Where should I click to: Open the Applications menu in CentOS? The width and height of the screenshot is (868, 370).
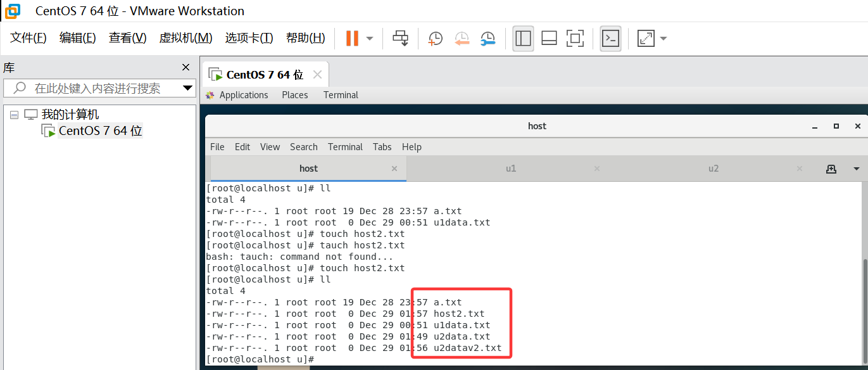[243, 94]
